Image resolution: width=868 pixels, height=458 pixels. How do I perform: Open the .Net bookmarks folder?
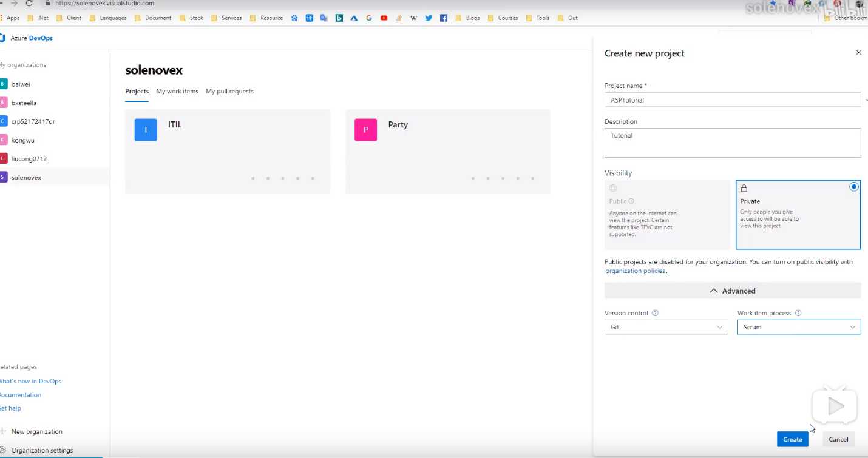(38, 18)
